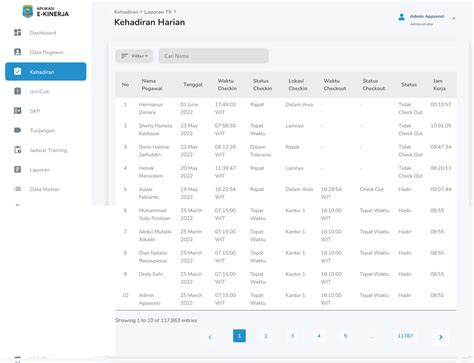Click the Status Checkout column header

click(374, 85)
